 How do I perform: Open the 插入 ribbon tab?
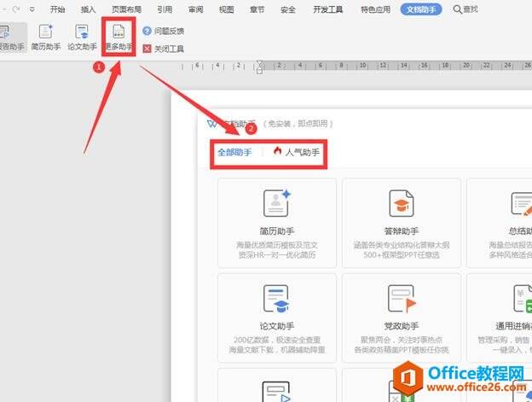pos(88,9)
